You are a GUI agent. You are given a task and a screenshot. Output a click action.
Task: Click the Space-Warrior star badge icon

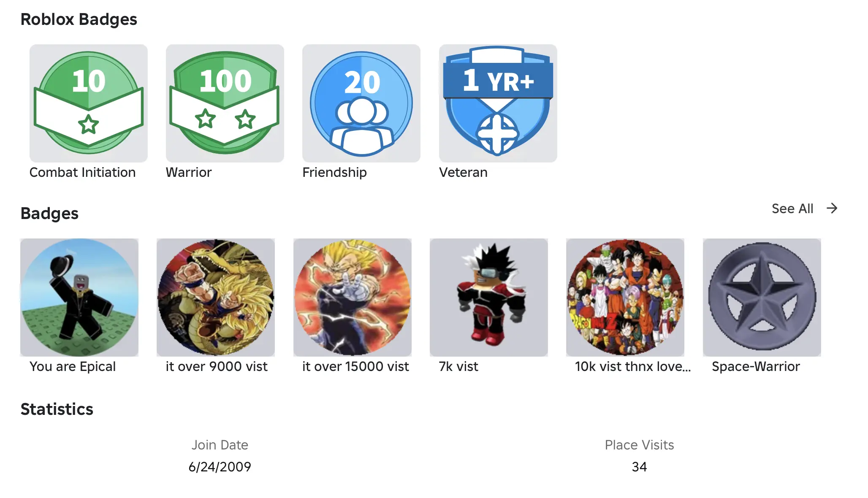click(x=762, y=298)
